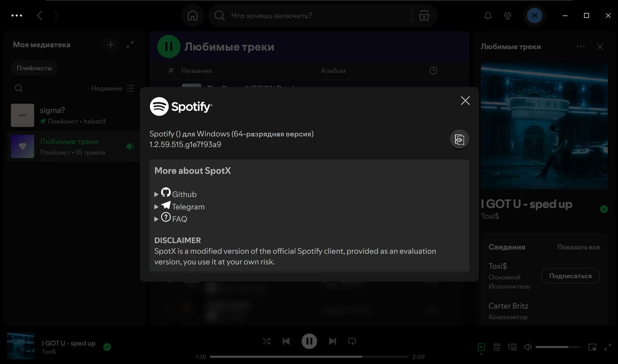The image size is (618, 364).
Task: Mute with the speaker icon
Action: click(x=528, y=347)
